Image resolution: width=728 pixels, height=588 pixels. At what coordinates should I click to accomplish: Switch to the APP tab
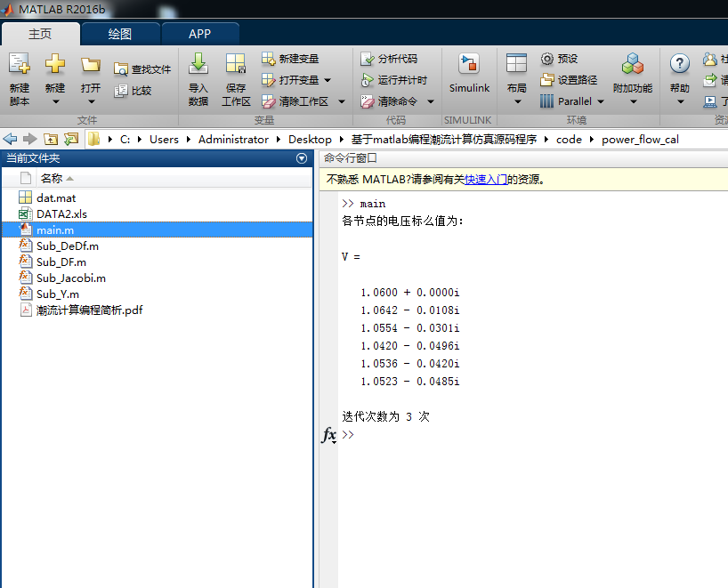point(199,34)
